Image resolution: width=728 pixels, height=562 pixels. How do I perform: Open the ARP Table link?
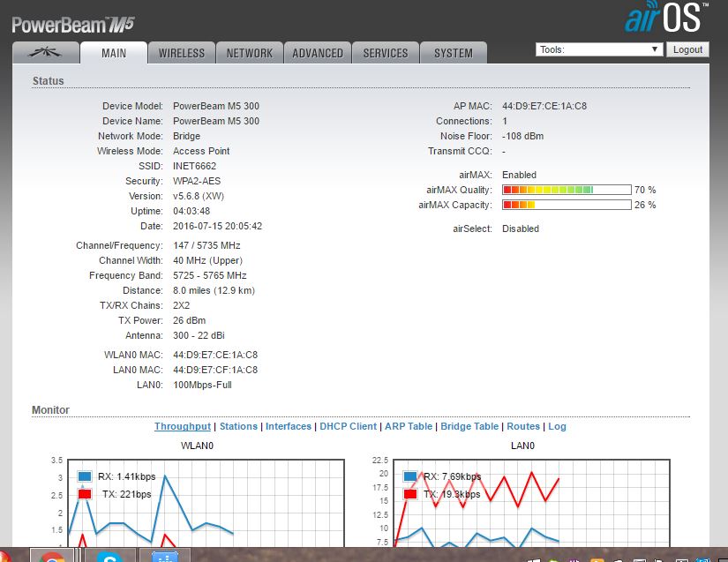coord(409,426)
